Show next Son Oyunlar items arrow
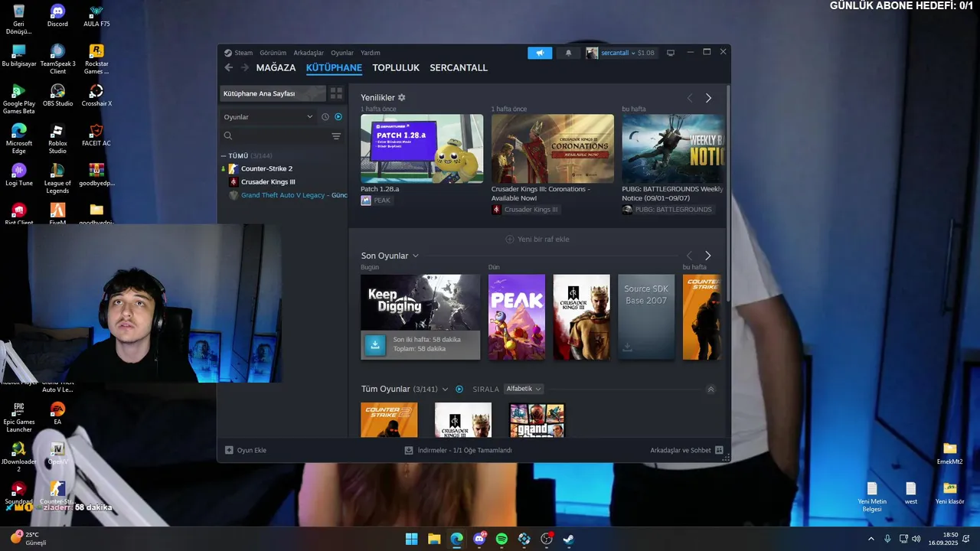 click(708, 256)
